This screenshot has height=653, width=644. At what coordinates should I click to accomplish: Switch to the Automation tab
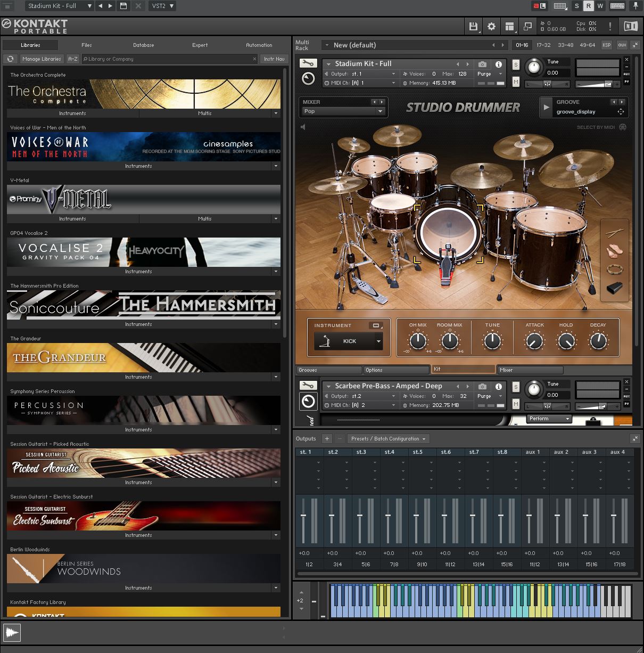pos(259,45)
